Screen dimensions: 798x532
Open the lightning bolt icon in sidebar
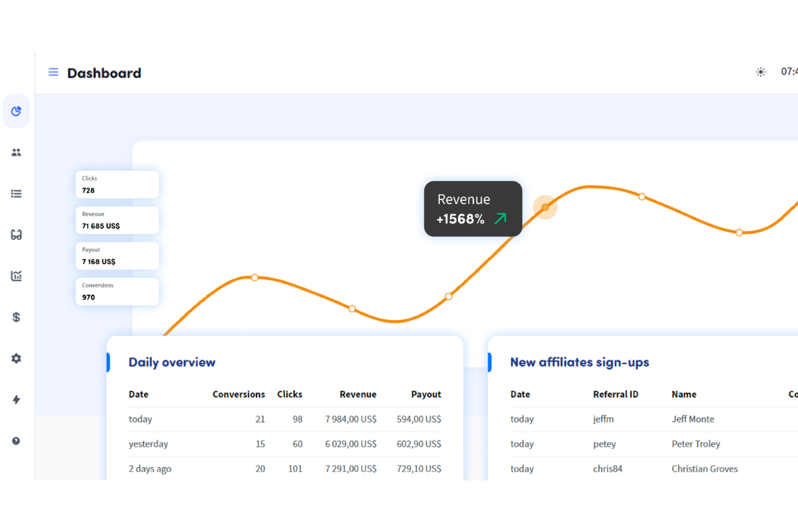16,399
